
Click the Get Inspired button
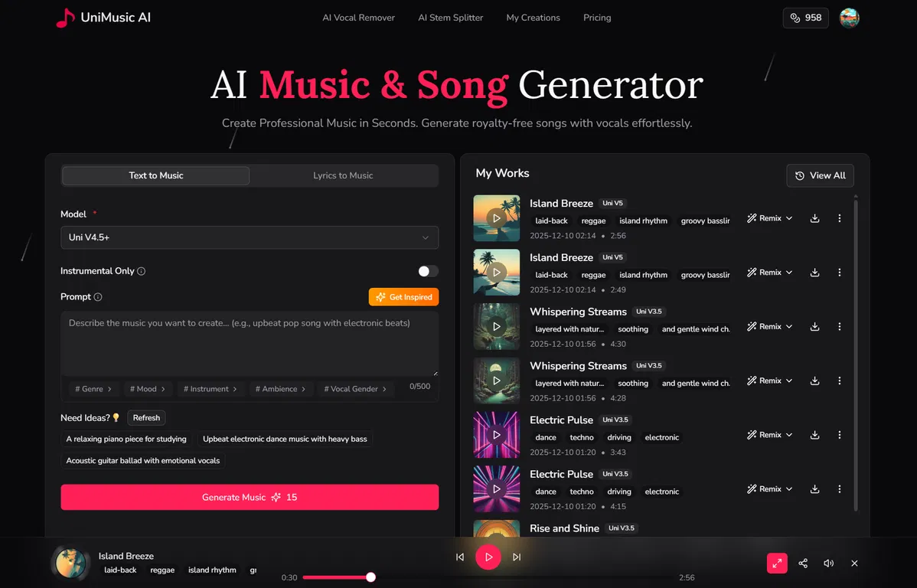tap(403, 297)
